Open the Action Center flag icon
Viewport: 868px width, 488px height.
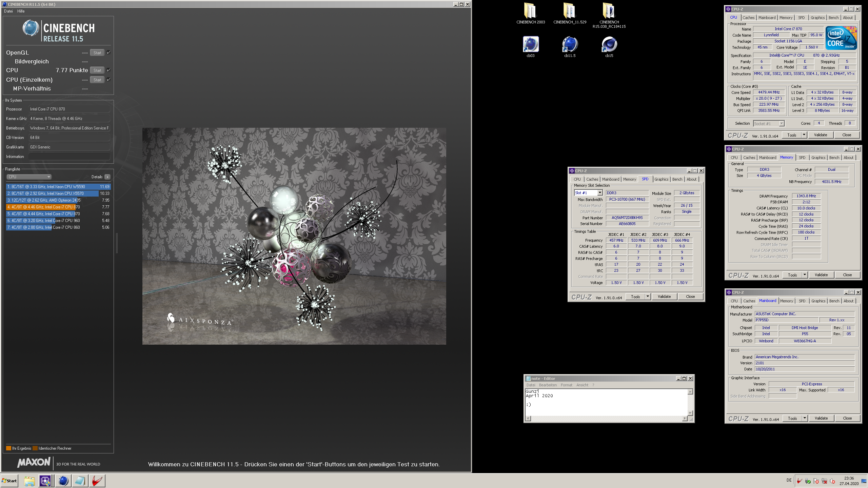point(816,481)
